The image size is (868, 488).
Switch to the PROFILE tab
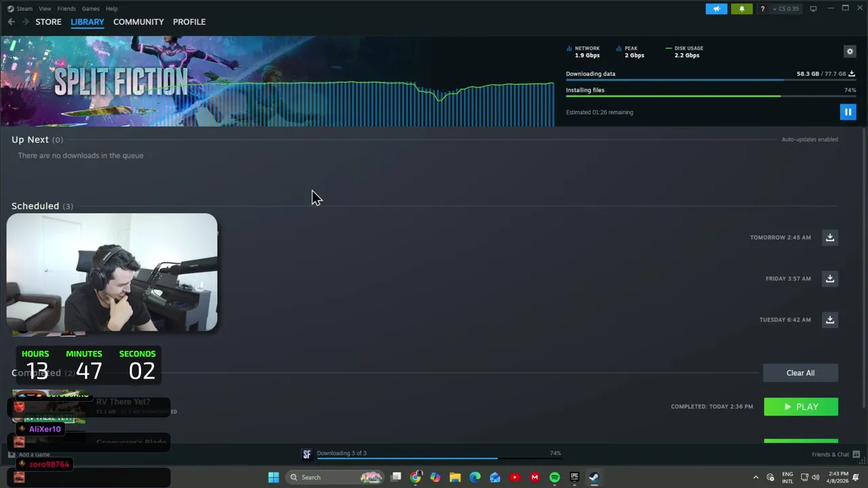(189, 22)
